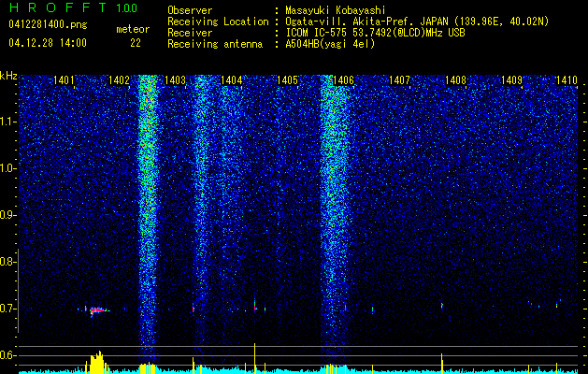
Task: Click the Receiver field label
Action: (190, 33)
